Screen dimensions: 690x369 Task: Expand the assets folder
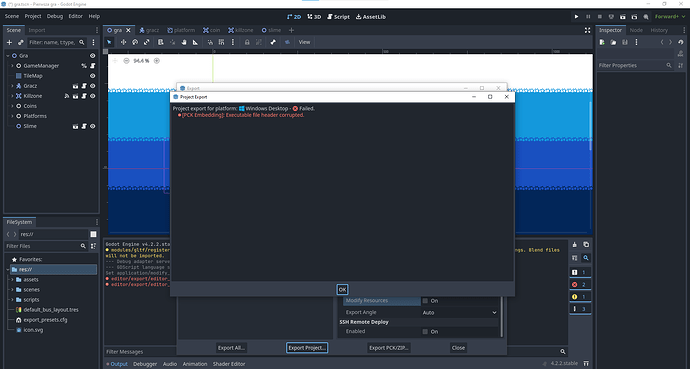click(x=12, y=280)
